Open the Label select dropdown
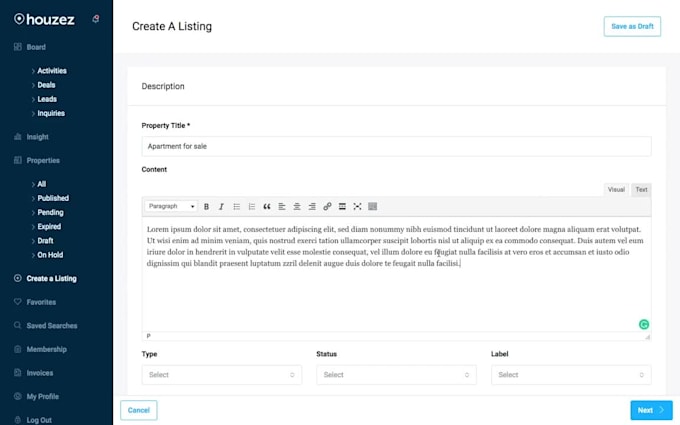The width and height of the screenshot is (680, 425). click(571, 375)
